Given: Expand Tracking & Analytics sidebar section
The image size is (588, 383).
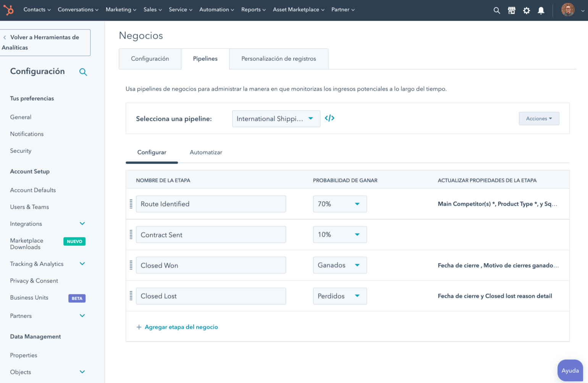Looking at the screenshot, I should (82, 264).
